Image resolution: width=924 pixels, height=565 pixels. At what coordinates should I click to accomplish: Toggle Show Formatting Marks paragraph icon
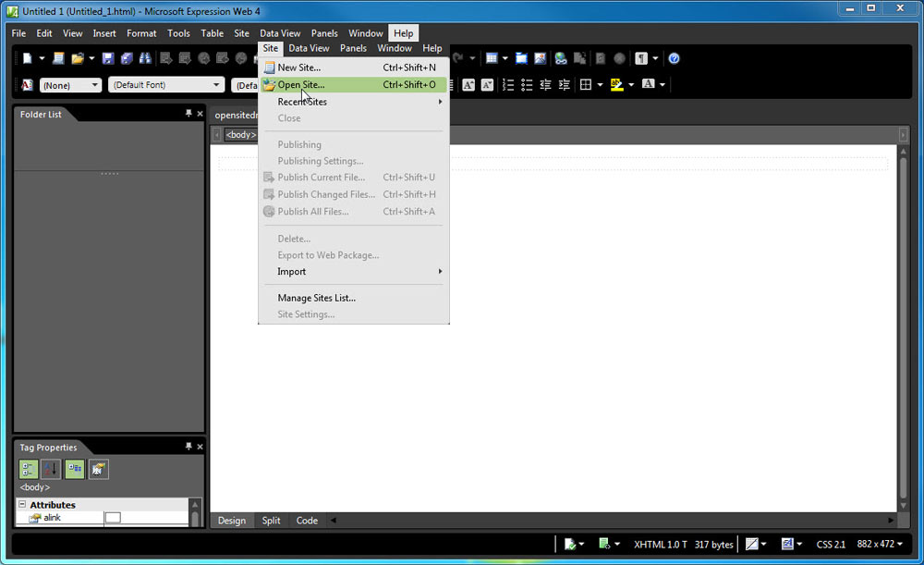641,58
